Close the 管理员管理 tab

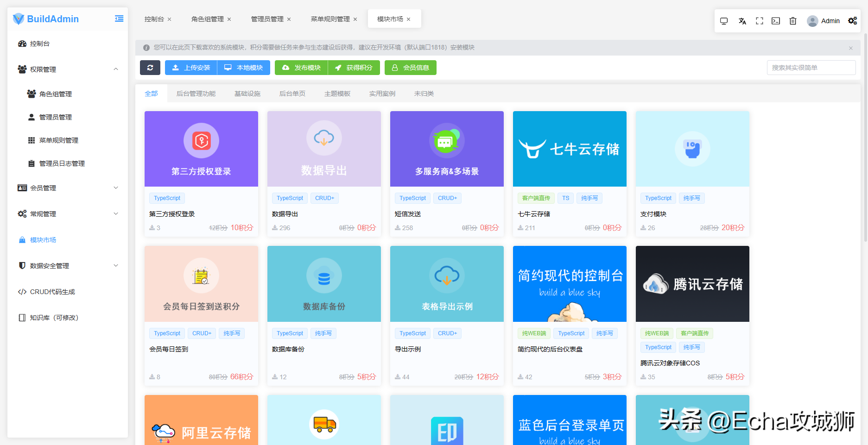pyautogui.click(x=289, y=19)
